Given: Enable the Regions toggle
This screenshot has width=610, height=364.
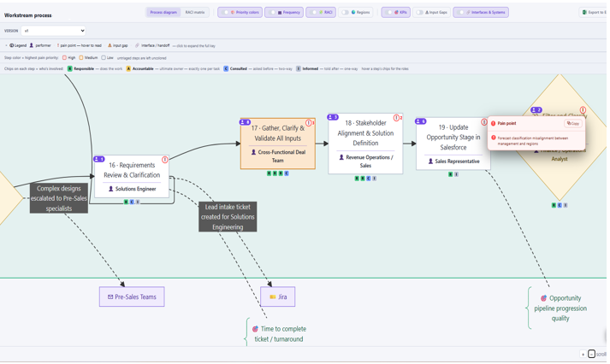Looking at the screenshot, I should 356,13.
